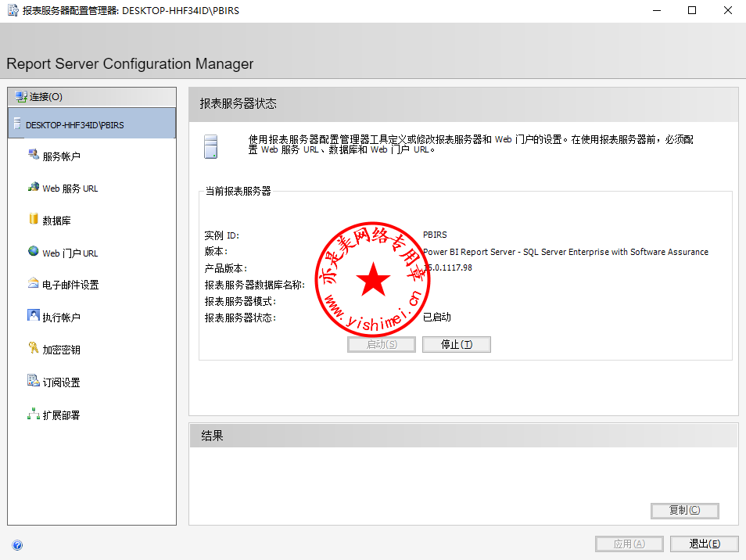Click the 扩展部署 network icon

click(34, 414)
